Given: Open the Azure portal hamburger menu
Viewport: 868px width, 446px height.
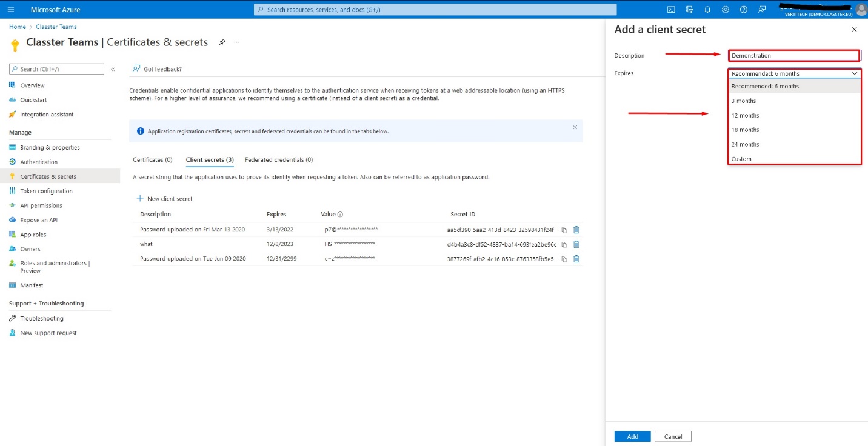Looking at the screenshot, I should (11, 10).
